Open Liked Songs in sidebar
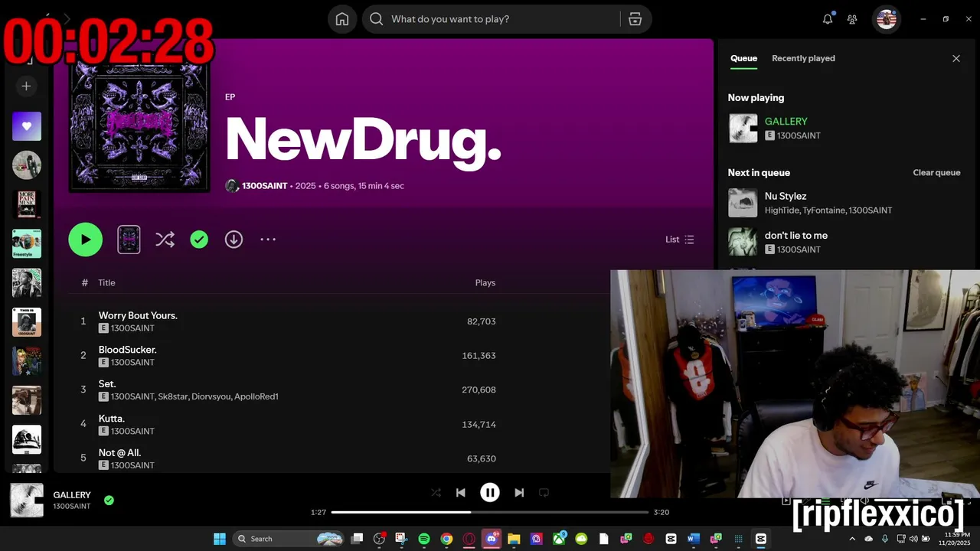Image resolution: width=980 pixels, height=551 pixels. click(x=27, y=126)
